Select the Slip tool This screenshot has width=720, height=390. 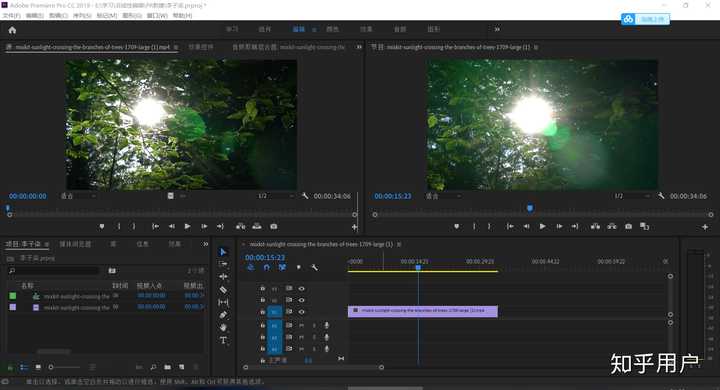point(223,302)
